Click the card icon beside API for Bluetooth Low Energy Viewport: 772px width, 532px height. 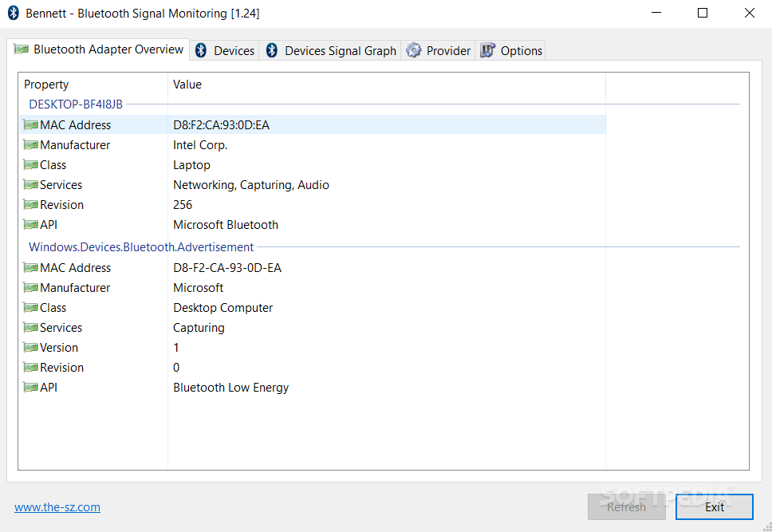(x=31, y=388)
